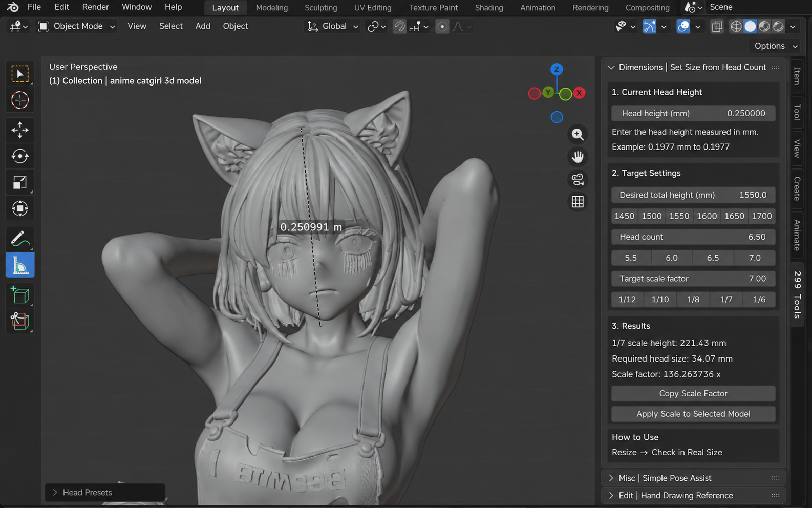
Task: Switch to material preview shading
Action: [764, 27]
